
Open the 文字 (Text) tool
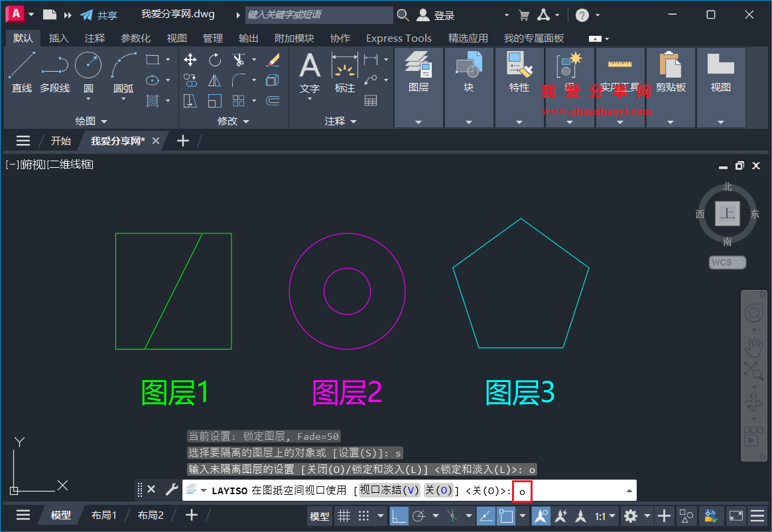click(308, 66)
